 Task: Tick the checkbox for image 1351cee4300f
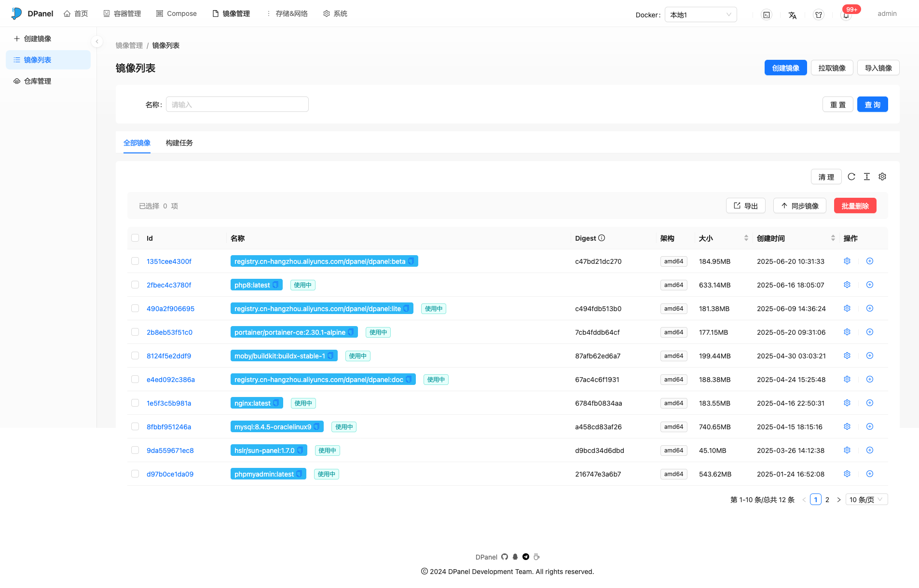tap(135, 261)
